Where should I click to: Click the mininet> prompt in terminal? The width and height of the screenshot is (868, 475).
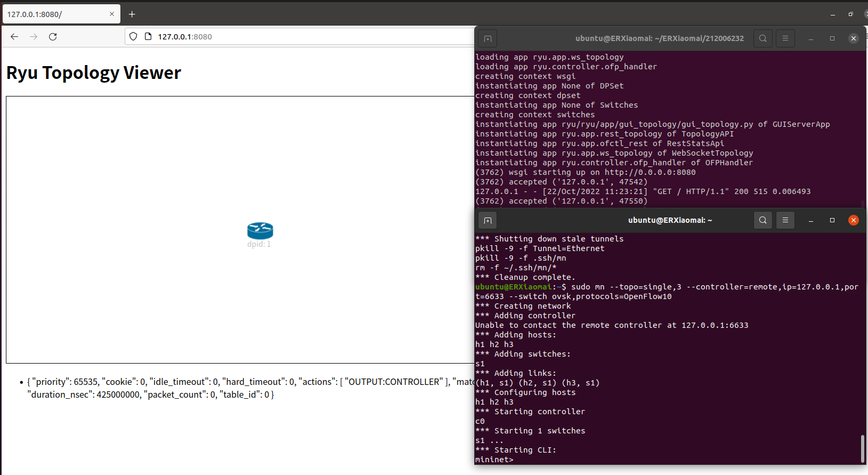[x=494, y=460]
